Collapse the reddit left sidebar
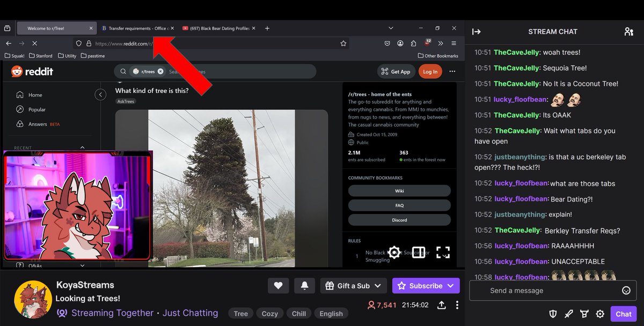 coord(100,95)
